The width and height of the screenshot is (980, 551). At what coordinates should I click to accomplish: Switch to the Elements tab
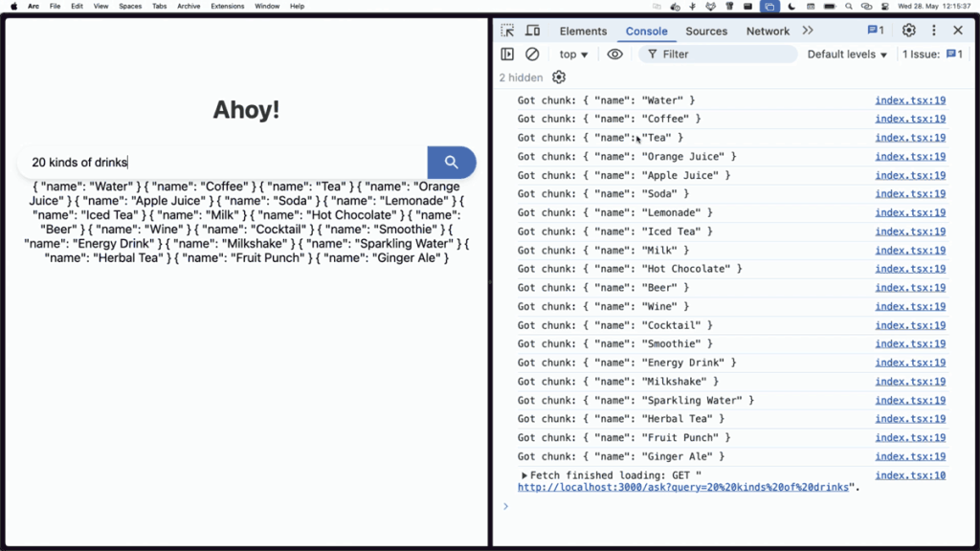coord(583,32)
